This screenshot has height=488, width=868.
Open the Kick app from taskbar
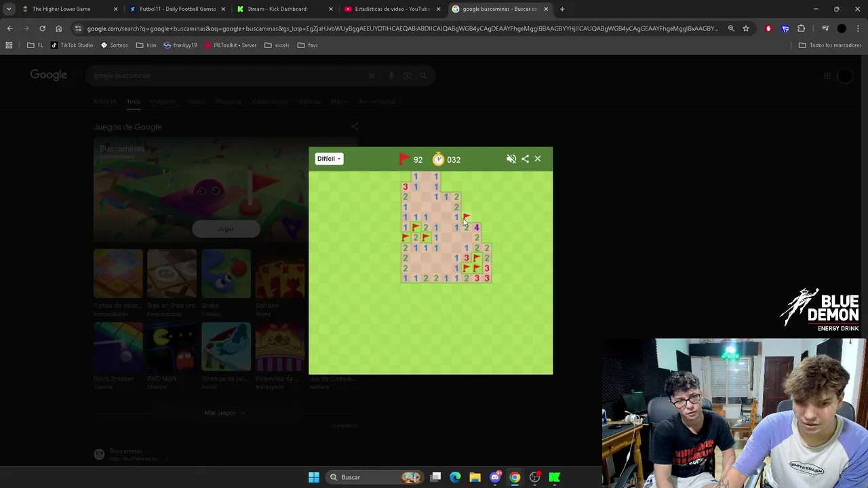(x=555, y=477)
